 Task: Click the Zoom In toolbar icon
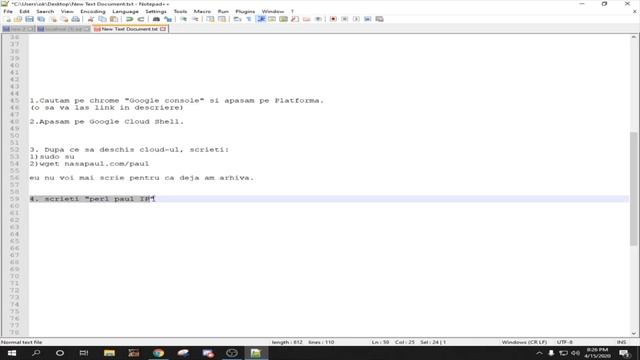183,19
